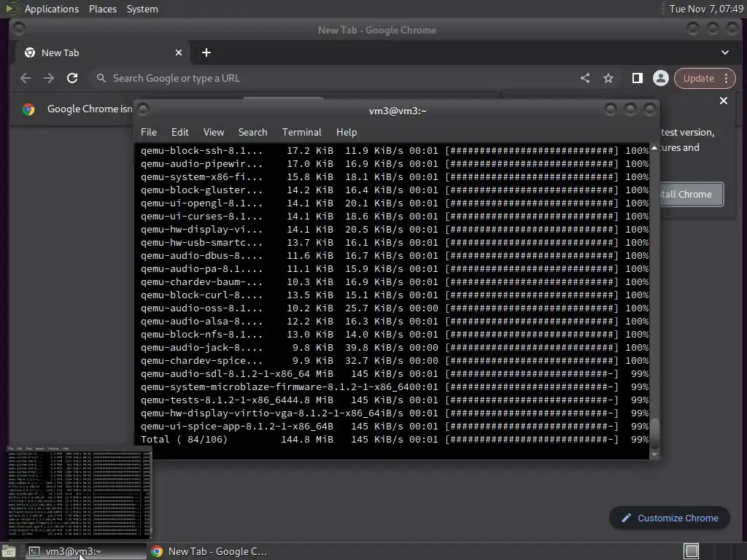Image resolution: width=747 pixels, height=560 pixels.
Task: Close the New Tab tab
Action: [179, 52]
